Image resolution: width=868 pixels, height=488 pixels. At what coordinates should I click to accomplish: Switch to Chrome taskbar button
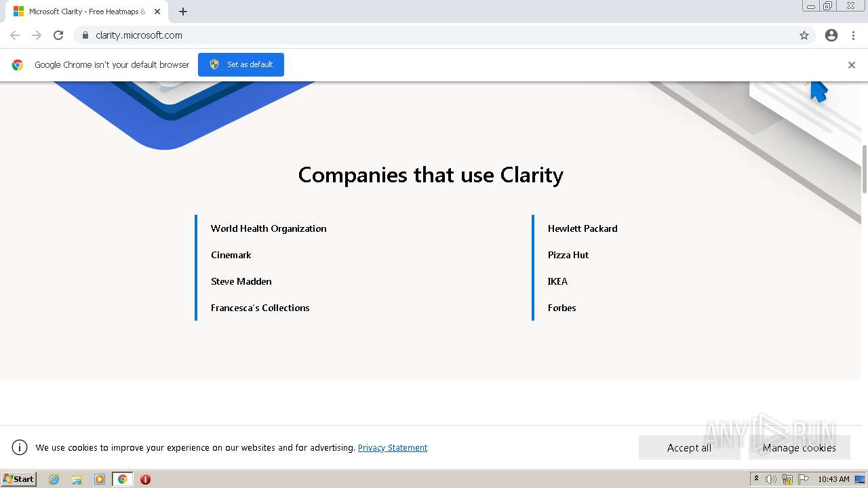pos(122,479)
